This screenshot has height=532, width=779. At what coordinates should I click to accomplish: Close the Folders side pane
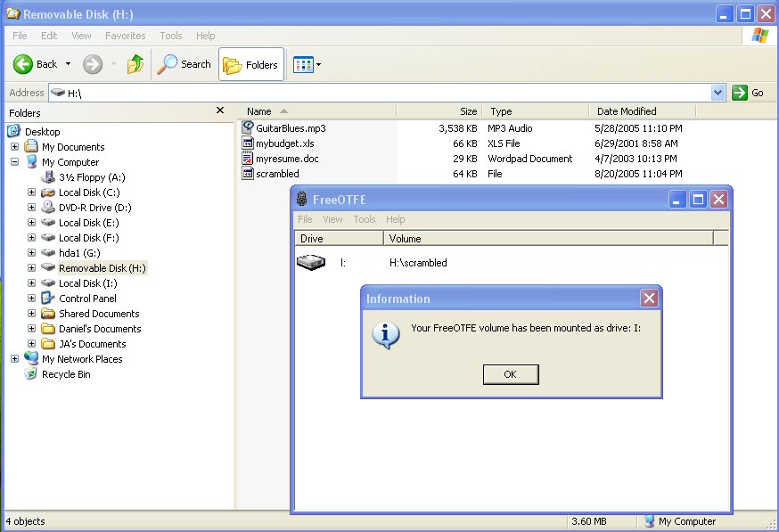pyautogui.click(x=220, y=111)
